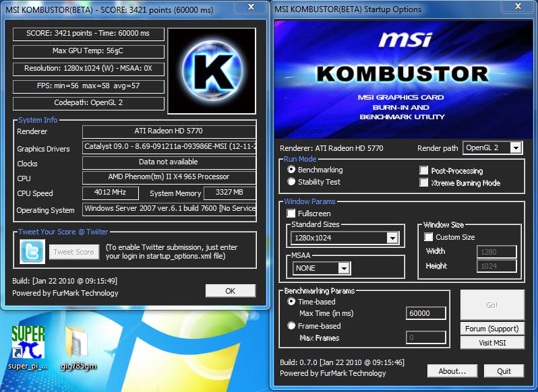538x392 pixels.
Task: Confirm score window with OK
Action: [x=230, y=291]
